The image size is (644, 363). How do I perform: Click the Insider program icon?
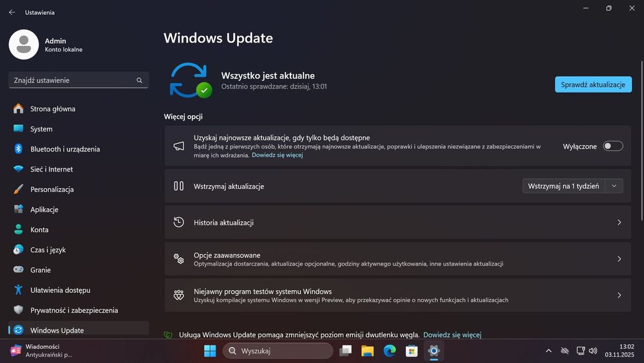click(178, 295)
